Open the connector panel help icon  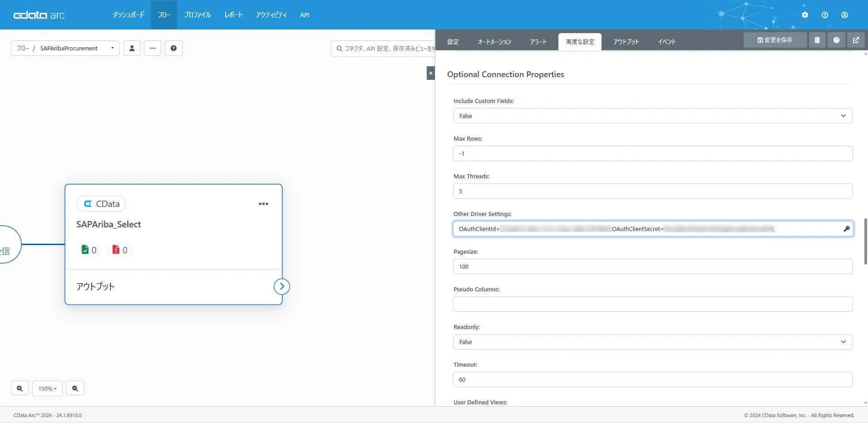coord(836,40)
